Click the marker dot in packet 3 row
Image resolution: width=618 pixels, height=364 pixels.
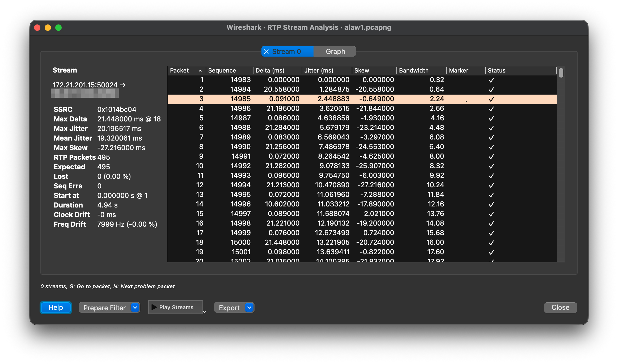pos(466,101)
